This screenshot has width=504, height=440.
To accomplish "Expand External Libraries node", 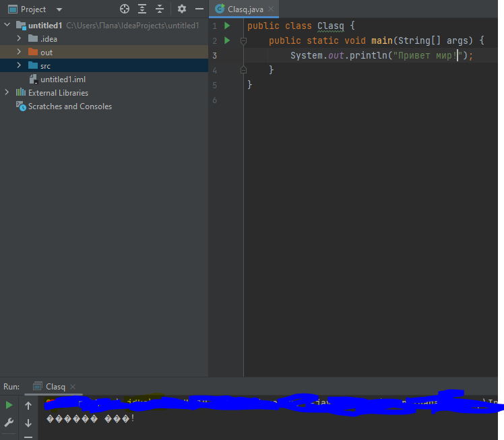I will 7,92.
